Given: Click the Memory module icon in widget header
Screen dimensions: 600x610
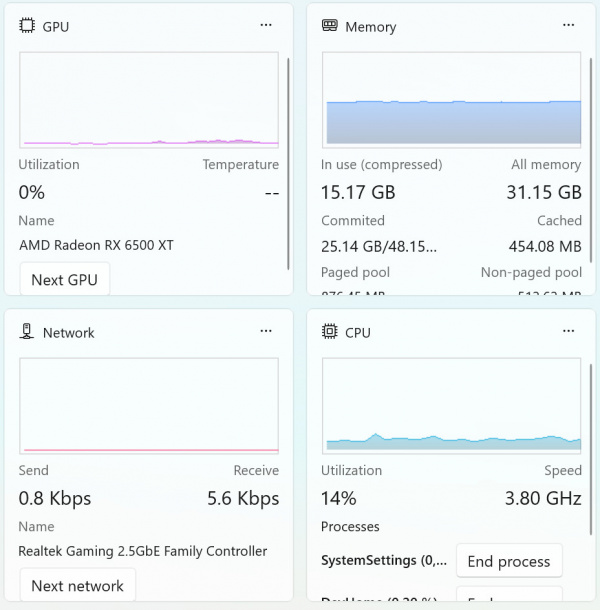Looking at the screenshot, I should point(329,26).
